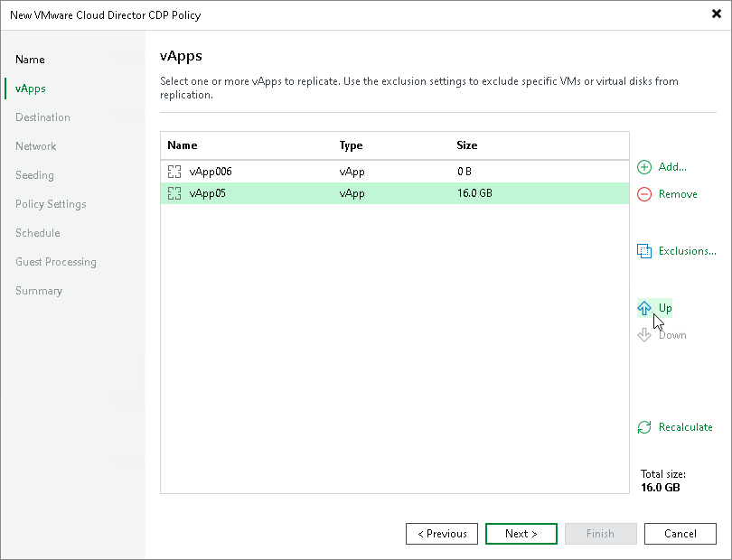The image size is (732, 560).
Task: Click the grey Down arrow icon
Action: pyautogui.click(x=644, y=335)
